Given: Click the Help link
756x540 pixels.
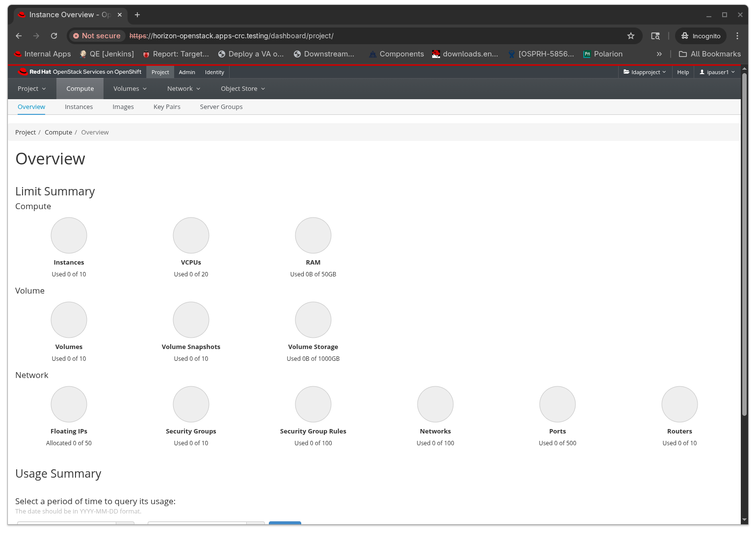Looking at the screenshot, I should pos(683,72).
